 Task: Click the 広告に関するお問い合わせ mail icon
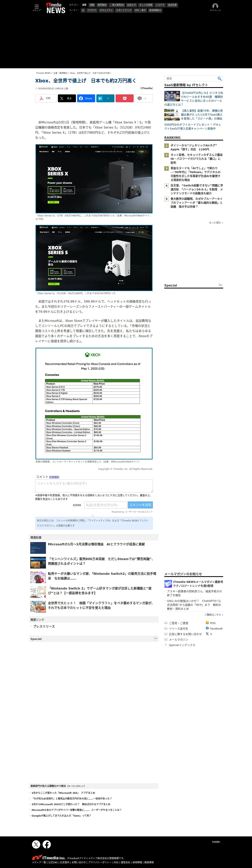point(166,633)
